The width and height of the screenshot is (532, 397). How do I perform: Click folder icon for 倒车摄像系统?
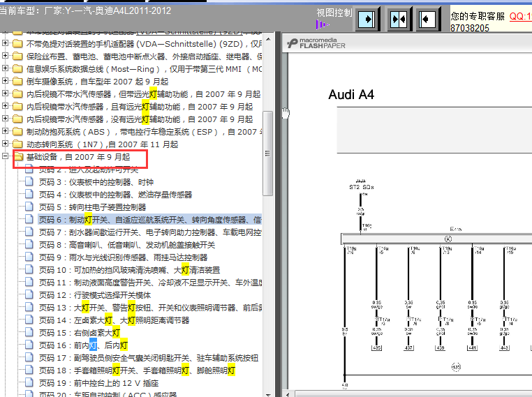17,82
